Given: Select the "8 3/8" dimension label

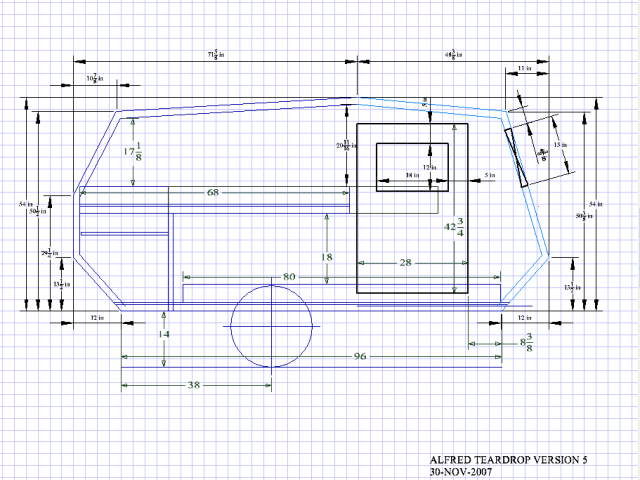Looking at the screenshot, I should pos(527,342).
